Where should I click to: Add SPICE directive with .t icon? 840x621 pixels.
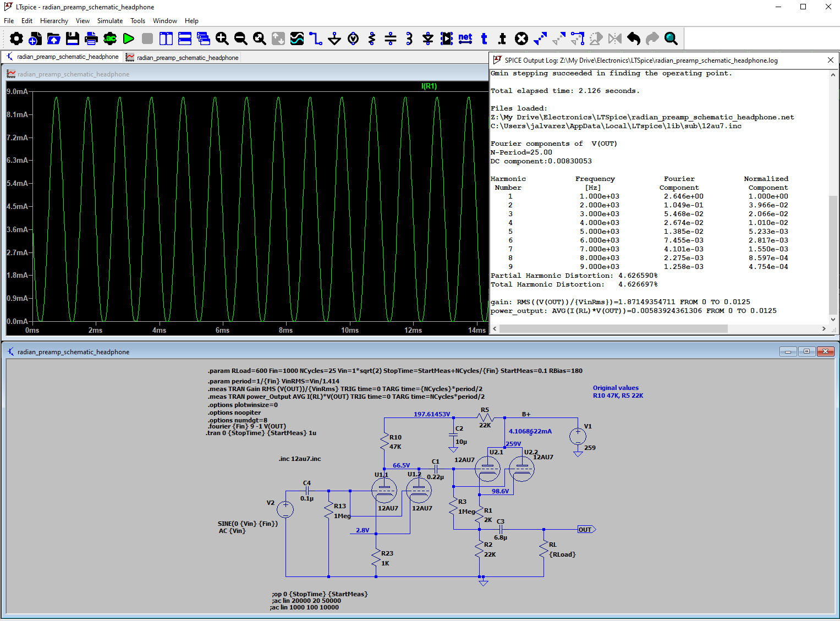pos(502,39)
